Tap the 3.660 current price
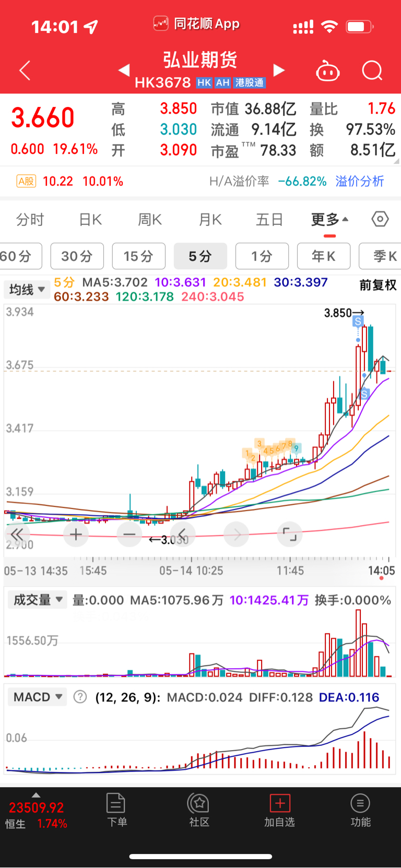 pos(43,117)
